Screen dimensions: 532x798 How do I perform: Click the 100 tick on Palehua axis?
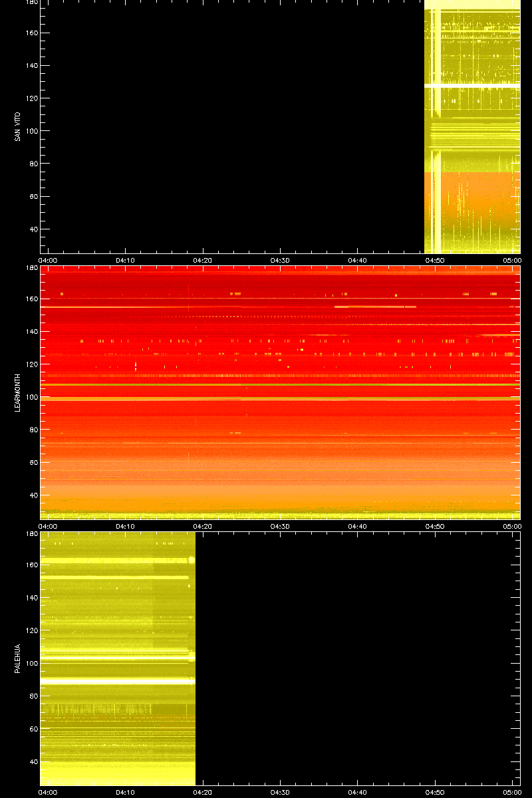pyautogui.click(x=31, y=663)
